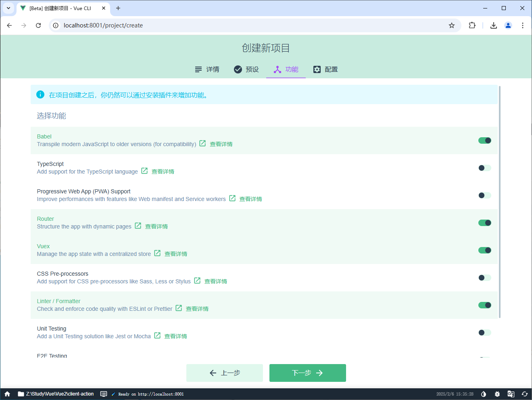
Task: Click the 上一步 previous button
Action: (225, 373)
